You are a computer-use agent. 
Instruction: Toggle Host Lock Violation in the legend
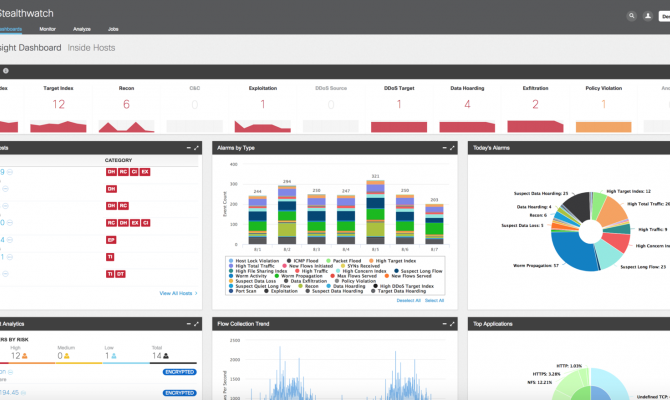click(254, 261)
